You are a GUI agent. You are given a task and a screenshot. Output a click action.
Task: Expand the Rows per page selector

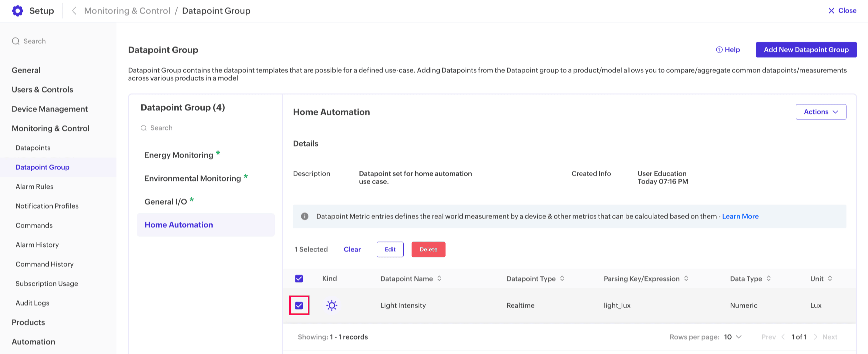pos(733,337)
